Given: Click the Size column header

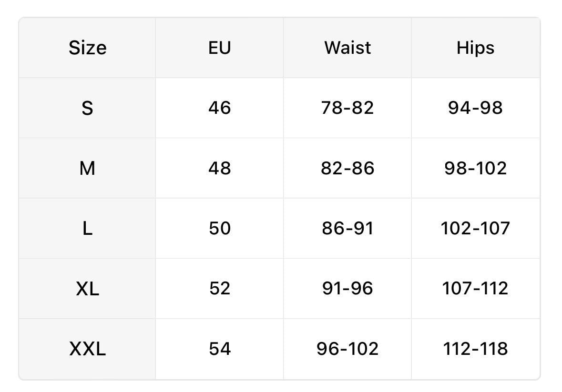Looking at the screenshot, I should coord(87,48).
